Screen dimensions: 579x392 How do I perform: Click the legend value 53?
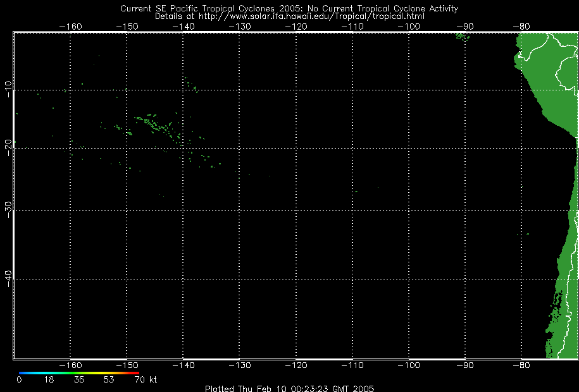[x=109, y=379]
